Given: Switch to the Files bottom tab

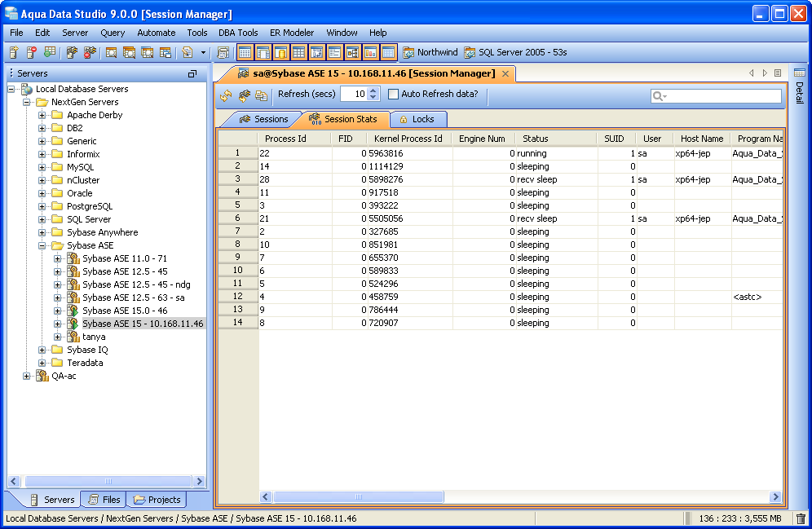Looking at the screenshot, I should point(104,500).
